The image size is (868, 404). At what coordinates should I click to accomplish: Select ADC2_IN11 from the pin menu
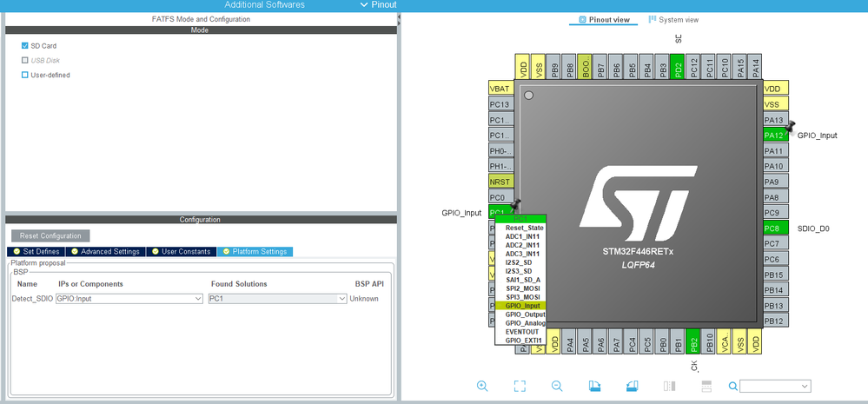click(520, 245)
